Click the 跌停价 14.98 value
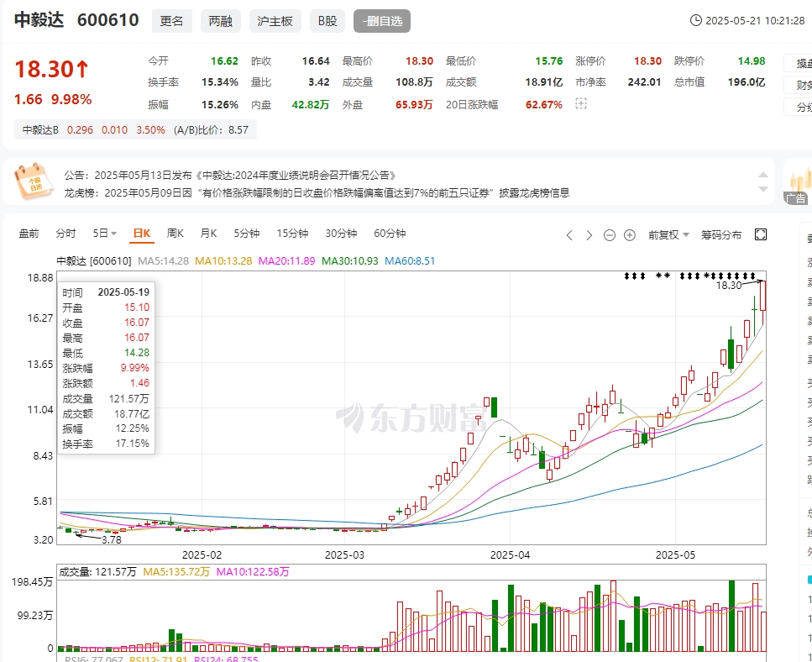The image size is (812, 662). (752, 61)
